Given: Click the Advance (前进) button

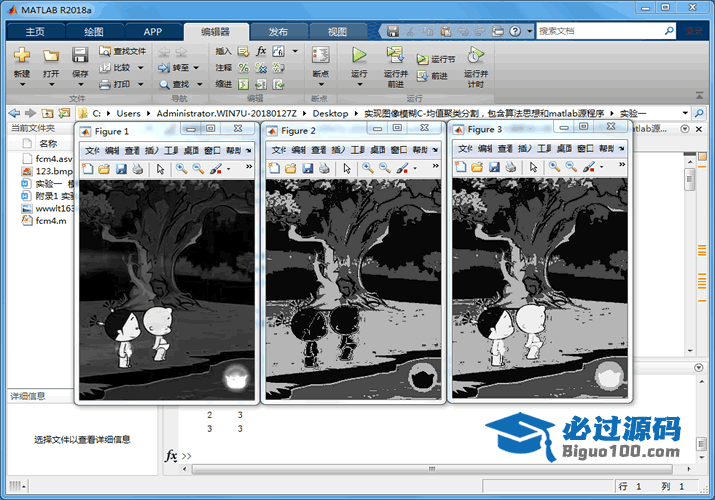Looking at the screenshot, I should tap(432, 76).
